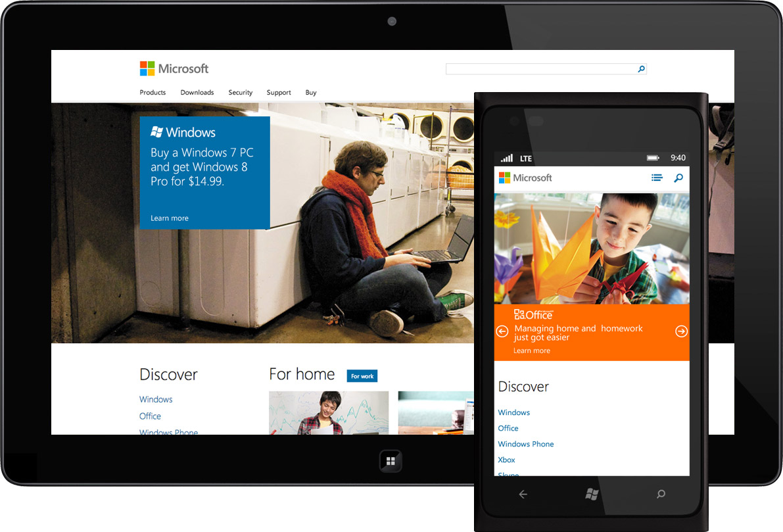Tap the phone's hardware Search button
783x532 pixels.
661,495
